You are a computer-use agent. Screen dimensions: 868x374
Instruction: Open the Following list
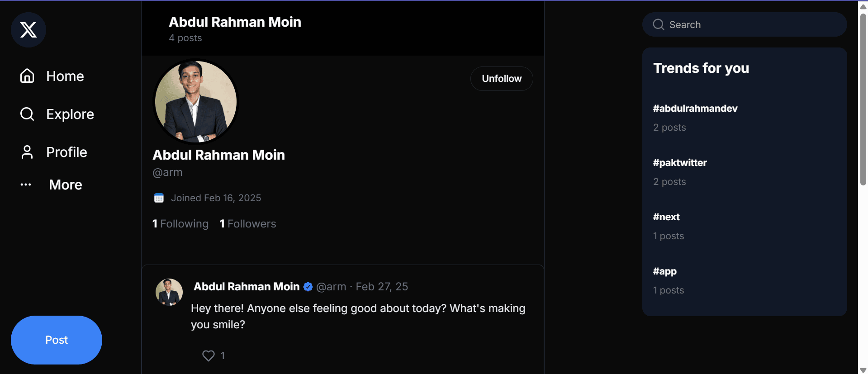coord(180,223)
